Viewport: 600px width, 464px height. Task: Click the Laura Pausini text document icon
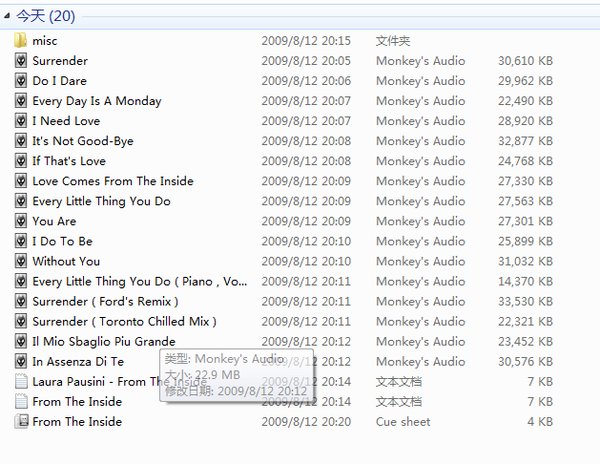tap(21, 381)
